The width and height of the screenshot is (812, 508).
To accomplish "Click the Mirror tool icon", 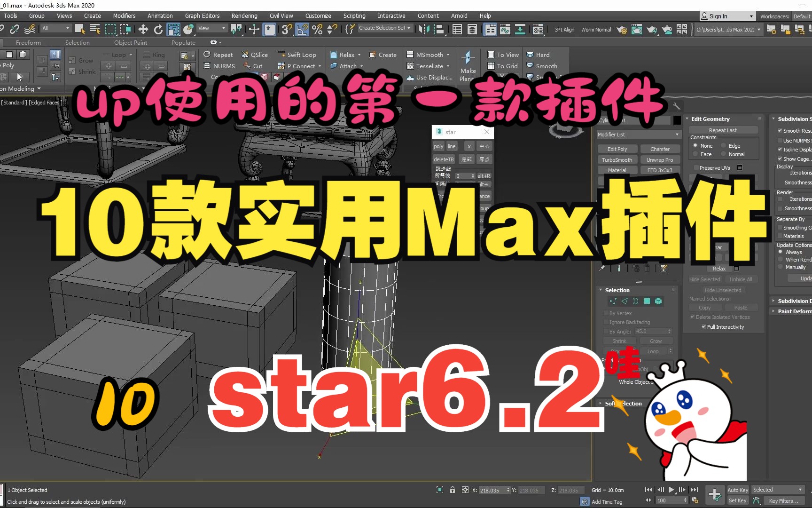I will [424, 29].
